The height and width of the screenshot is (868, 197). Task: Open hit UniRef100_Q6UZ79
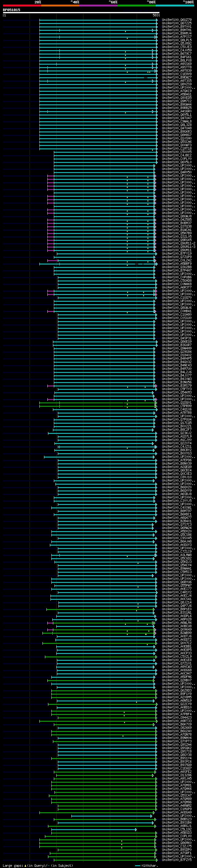176,20
